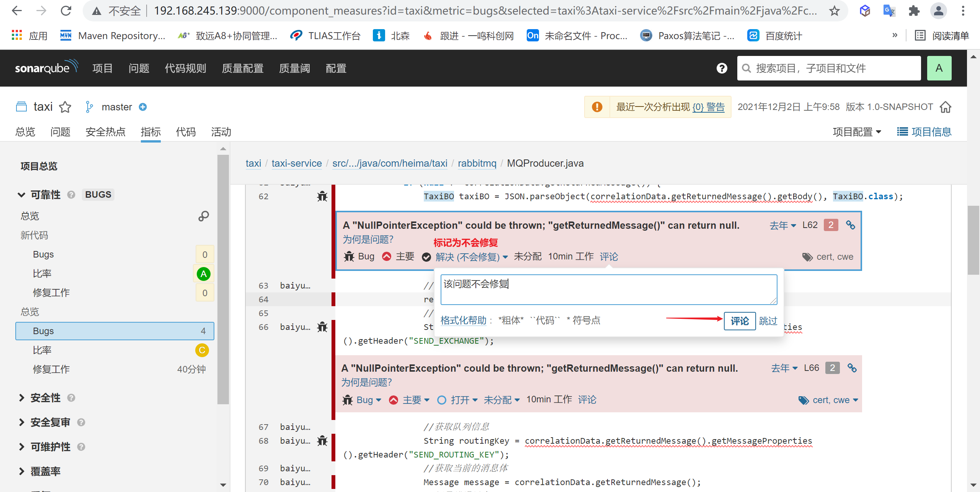Go to project homepage via the house icon

945,107
